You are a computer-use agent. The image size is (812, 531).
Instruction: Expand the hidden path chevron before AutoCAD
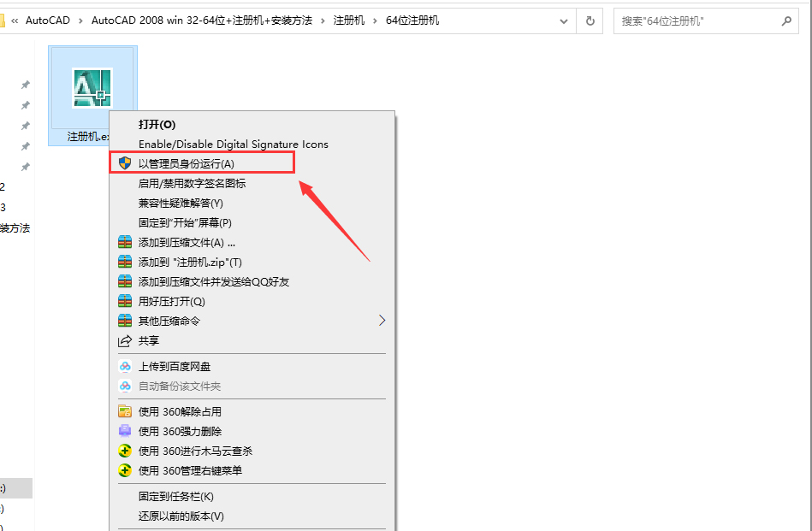15,21
